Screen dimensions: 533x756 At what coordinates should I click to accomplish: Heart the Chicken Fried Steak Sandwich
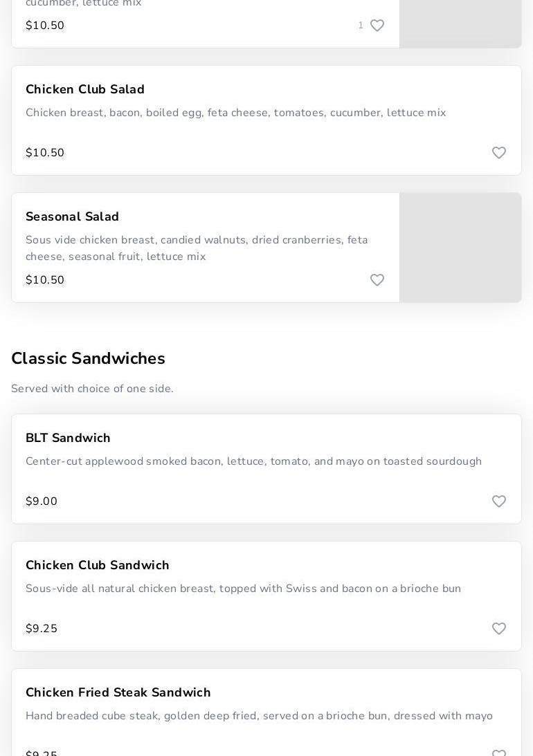point(499,753)
